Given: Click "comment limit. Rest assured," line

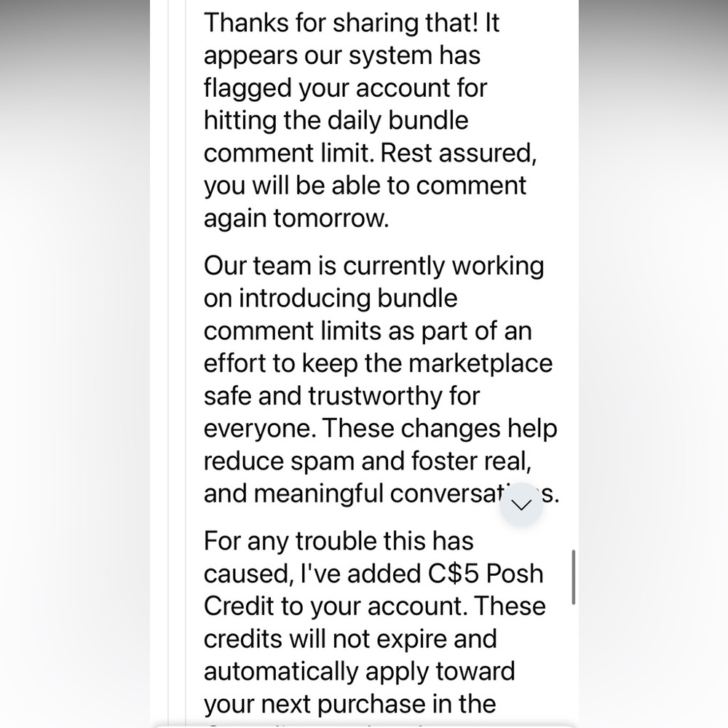Looking at the screenshot, I should [370, 153].
